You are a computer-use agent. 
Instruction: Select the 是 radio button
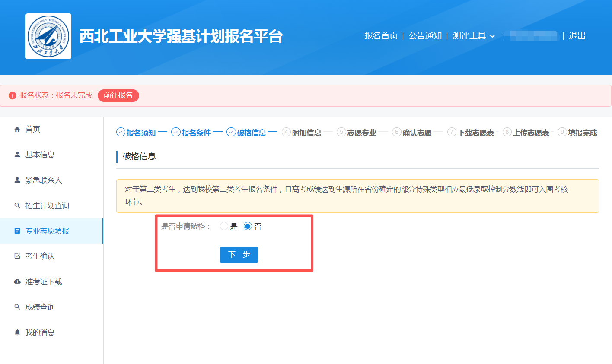[x=224, y=226]
